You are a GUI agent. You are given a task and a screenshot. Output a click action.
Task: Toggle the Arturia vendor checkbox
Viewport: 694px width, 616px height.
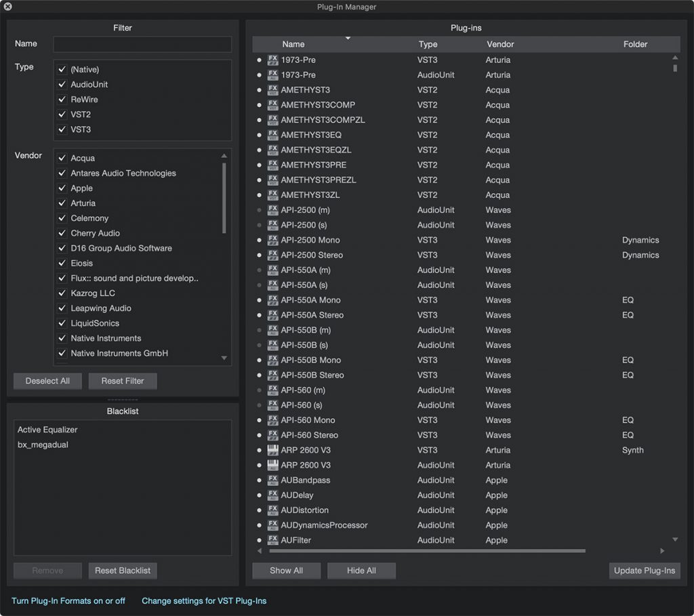pos(62,203)
